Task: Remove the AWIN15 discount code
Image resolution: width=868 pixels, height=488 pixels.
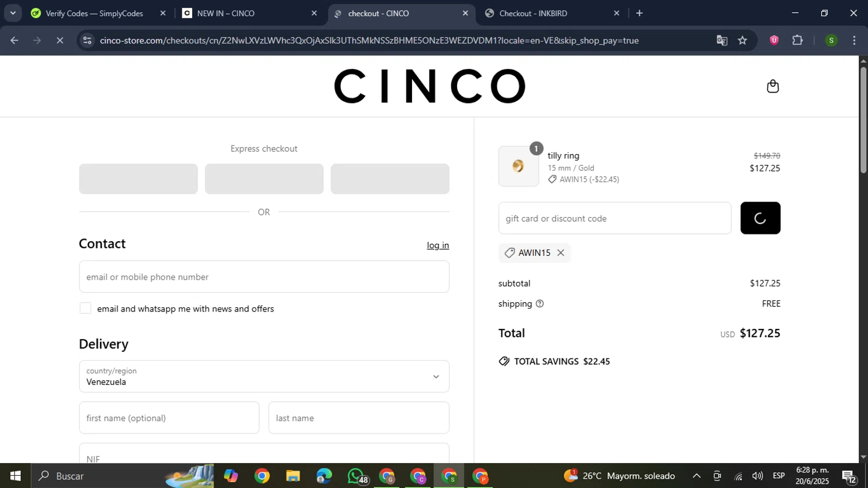Action: tap(560, 253)
